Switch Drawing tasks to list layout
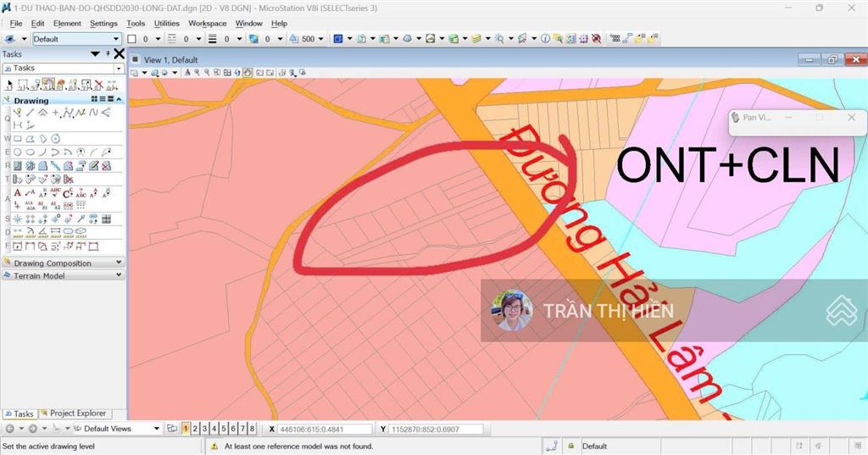 click(103, 99)
